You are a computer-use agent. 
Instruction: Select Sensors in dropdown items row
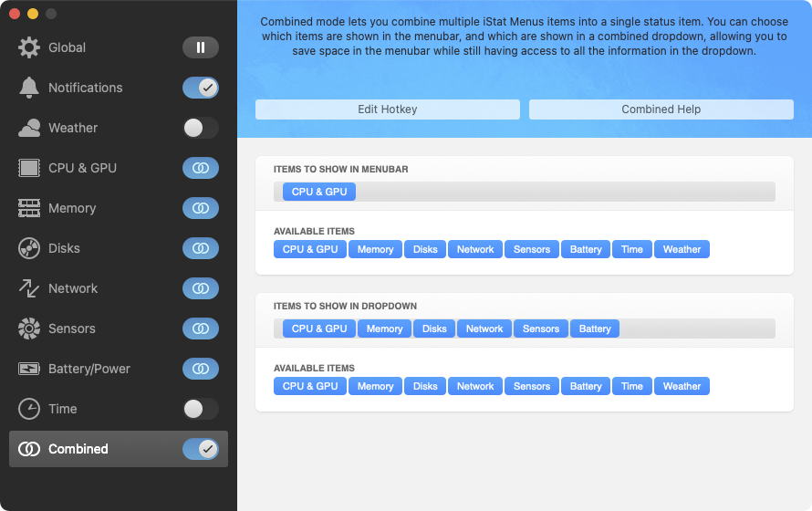click(x=541, y=328)
